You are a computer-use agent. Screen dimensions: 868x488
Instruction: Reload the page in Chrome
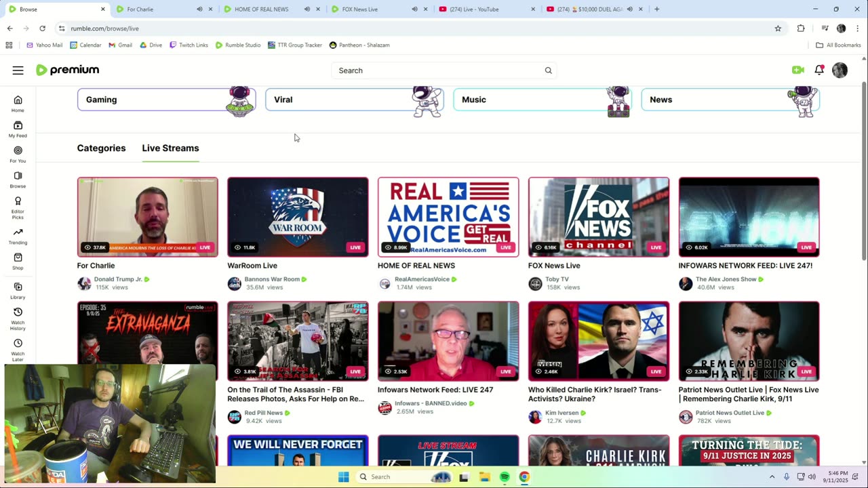(x=42, y=28)
